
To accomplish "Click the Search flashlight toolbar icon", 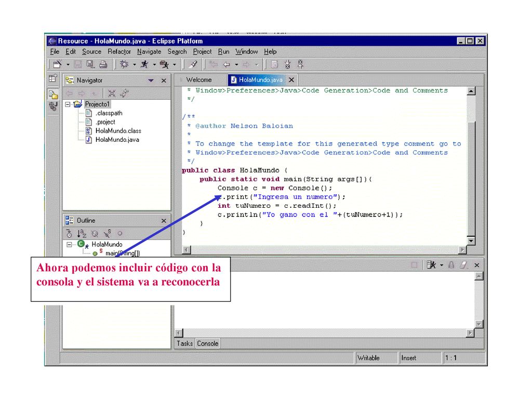I will [x=193, y=64].
